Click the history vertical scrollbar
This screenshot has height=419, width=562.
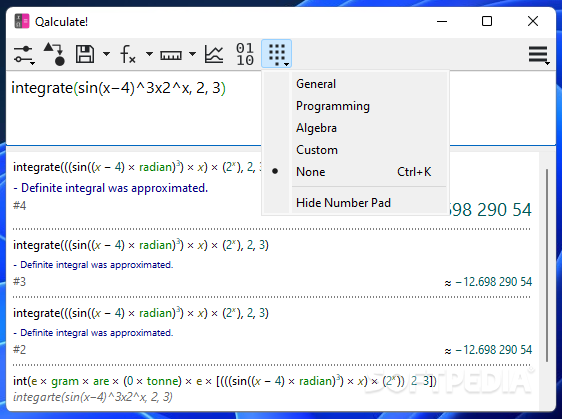click(547, 265)
